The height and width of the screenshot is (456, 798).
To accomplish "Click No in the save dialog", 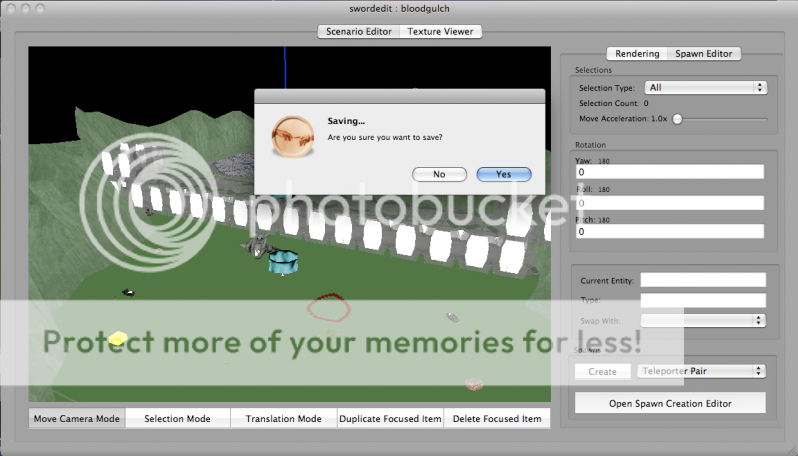I will point(439,174).
